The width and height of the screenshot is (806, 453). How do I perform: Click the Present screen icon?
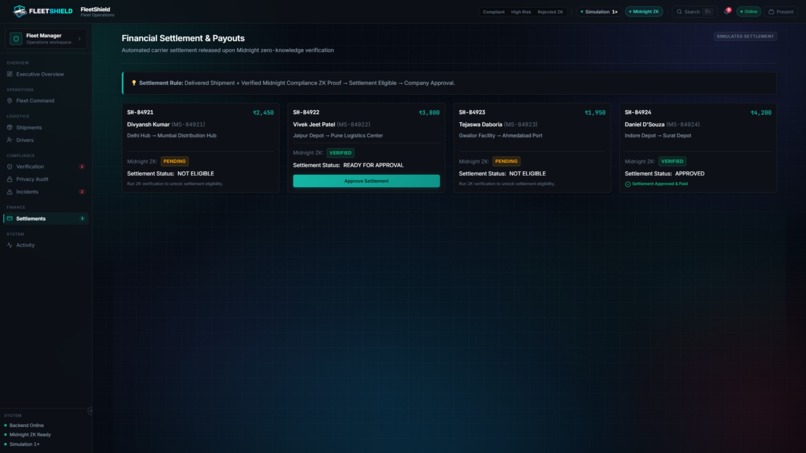(771, 11)
